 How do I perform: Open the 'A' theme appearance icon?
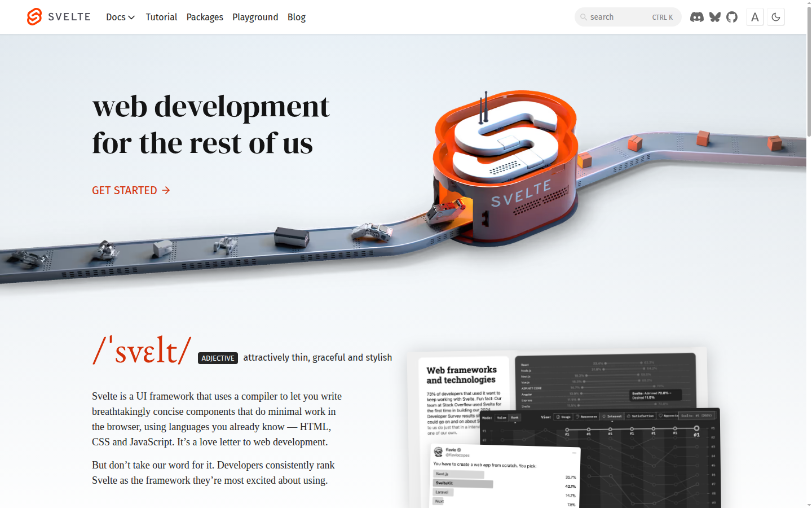tap(754, 17)
